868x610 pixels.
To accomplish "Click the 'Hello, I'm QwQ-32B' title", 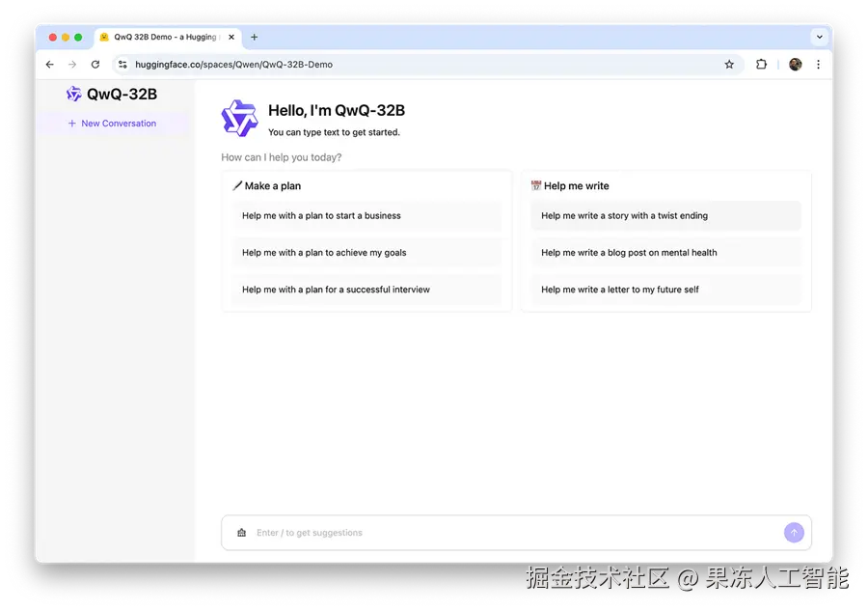I will coord(337,110).
